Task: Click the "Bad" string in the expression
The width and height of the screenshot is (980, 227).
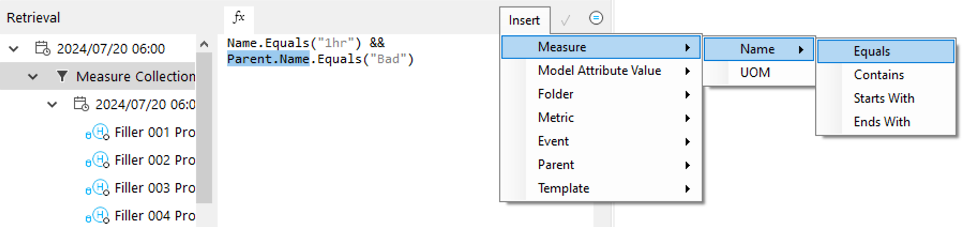Action: [x=388, y=59]
